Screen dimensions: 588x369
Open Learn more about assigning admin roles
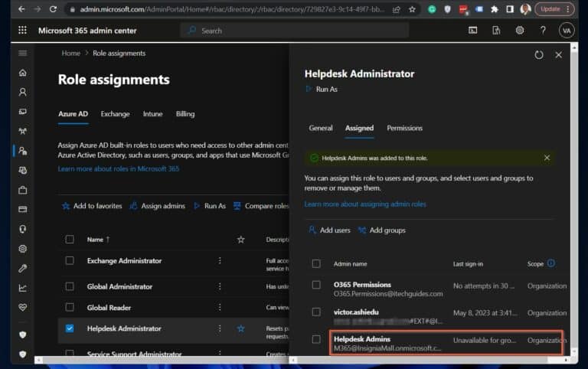[x=365, y=204]
